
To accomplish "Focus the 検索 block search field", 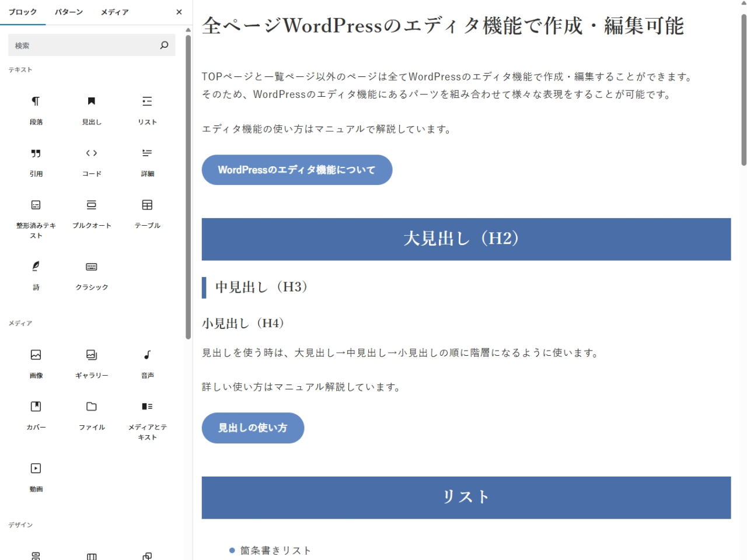I will tap(92, 45).
